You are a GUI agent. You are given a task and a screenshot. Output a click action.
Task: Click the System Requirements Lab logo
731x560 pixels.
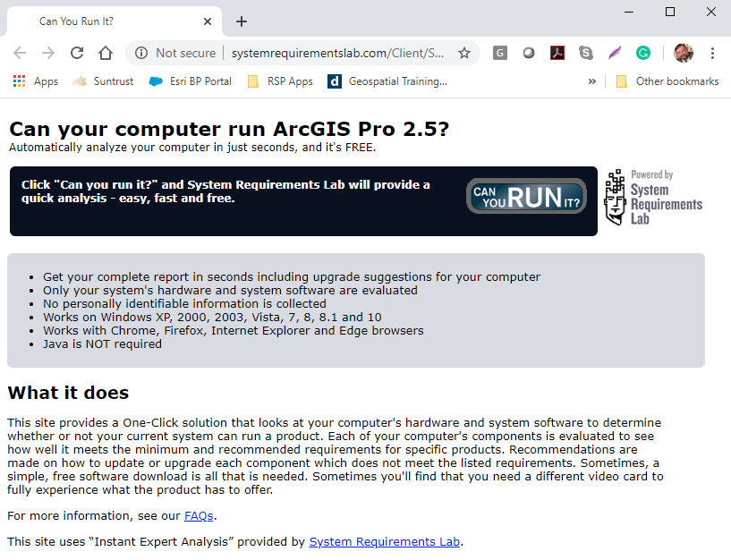click(654, 198)
